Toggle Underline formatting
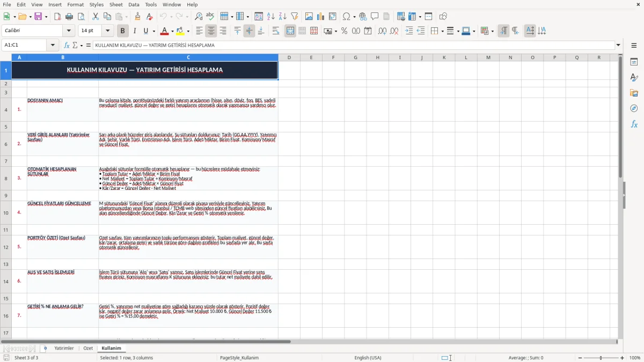The image size is (644, 362). pos(145,31)
